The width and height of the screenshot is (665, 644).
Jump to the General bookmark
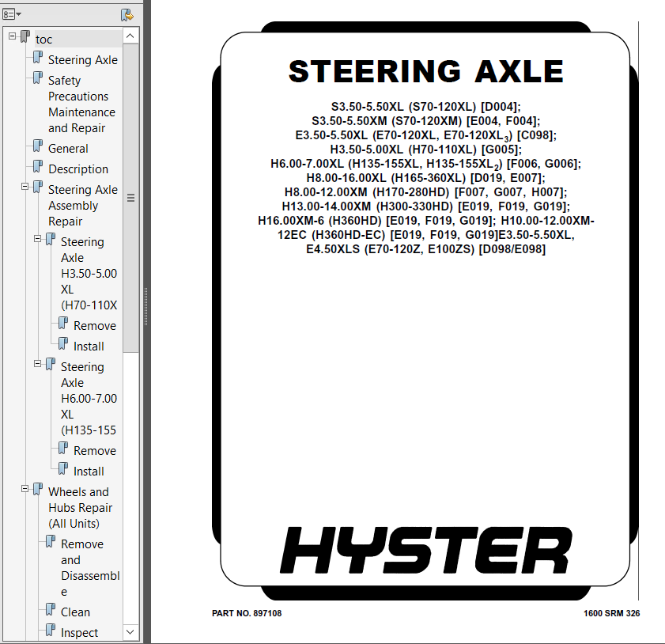tap(68, 149)
